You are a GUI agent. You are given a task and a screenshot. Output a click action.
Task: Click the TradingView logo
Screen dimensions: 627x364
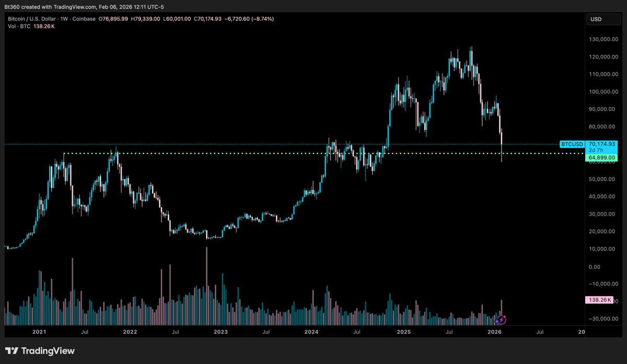[x=40, y=351]
